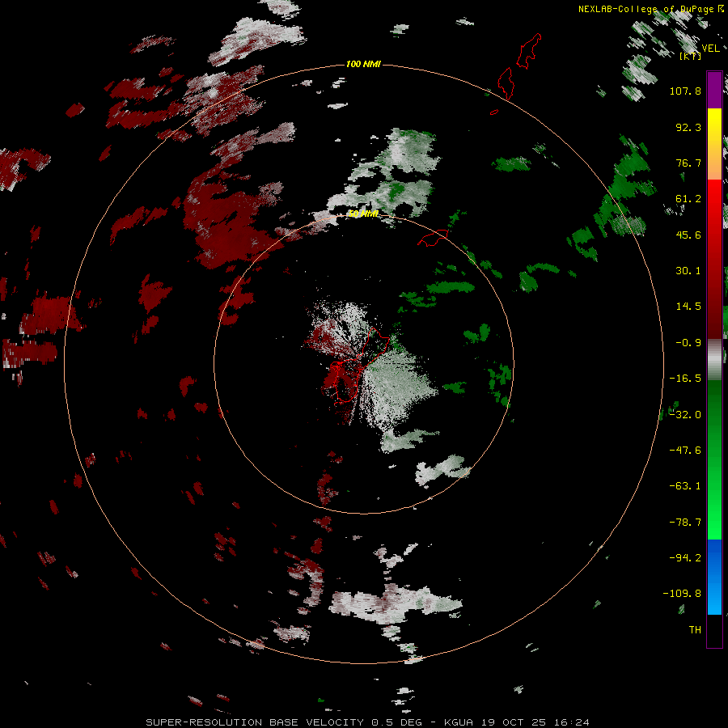Click the -78.7 value on the velocity scale
Image resolution: width=728 pixels, height=728 pixels.
(x=685, y=523)
